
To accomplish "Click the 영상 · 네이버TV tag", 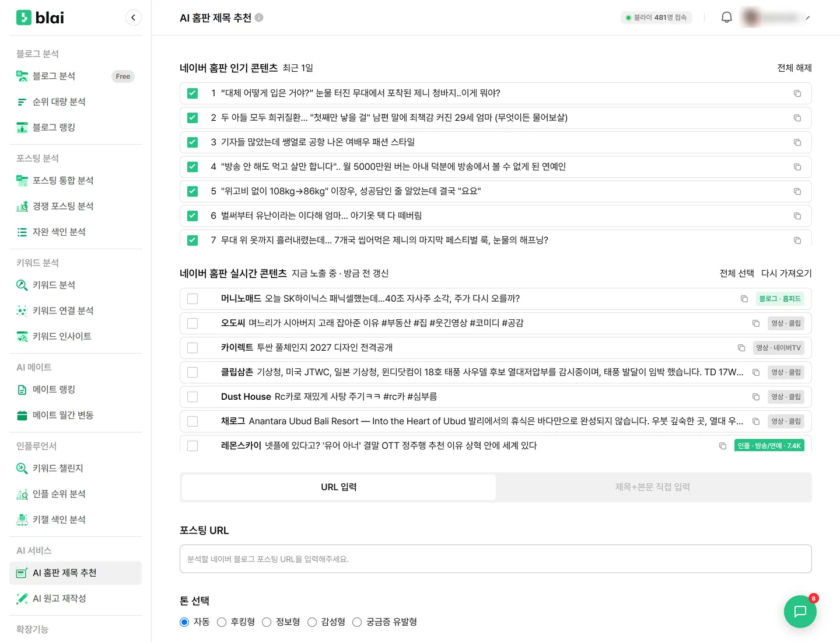I will tap(779, 348).
